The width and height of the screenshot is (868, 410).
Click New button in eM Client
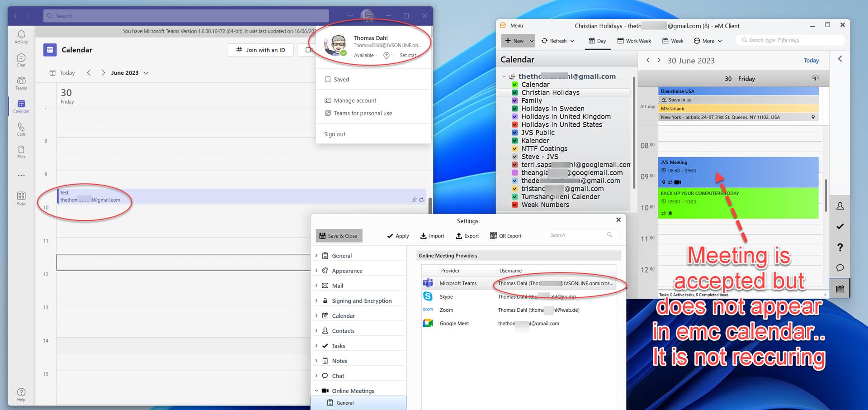click(514, 41)
